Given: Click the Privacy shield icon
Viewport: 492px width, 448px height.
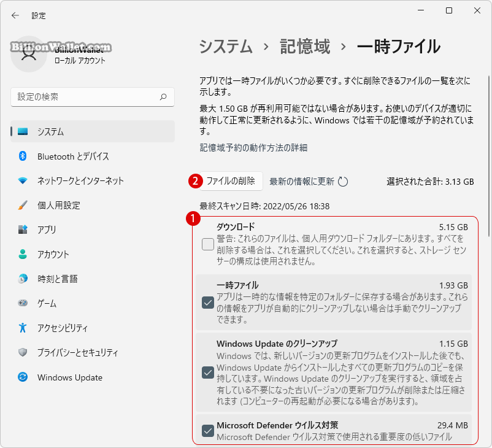Looking at the screenshot, I should pos(23,352).
